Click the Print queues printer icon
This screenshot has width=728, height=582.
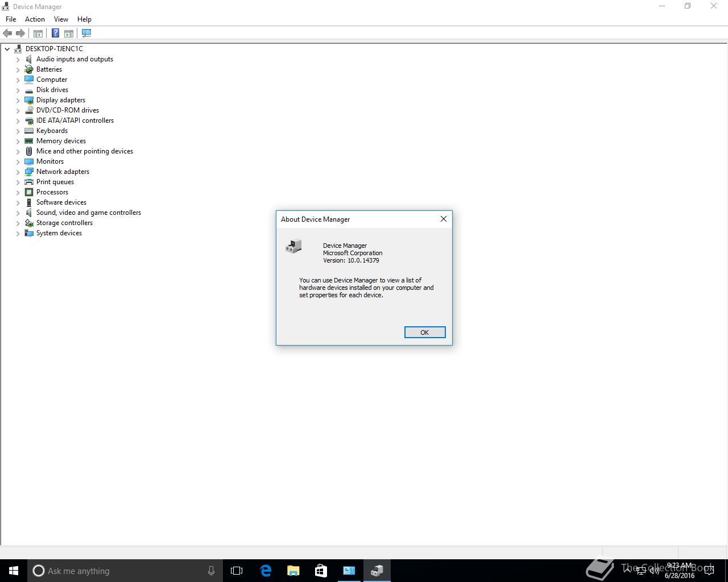pos(29,182)
